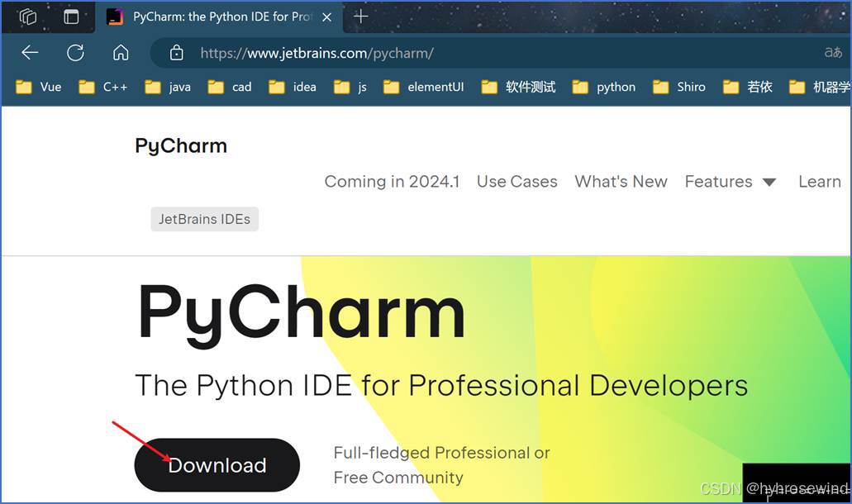The width and height of the screenshot is (852, 504).
Task: Open the java bookmarks folder
Action: click(168, 87)
